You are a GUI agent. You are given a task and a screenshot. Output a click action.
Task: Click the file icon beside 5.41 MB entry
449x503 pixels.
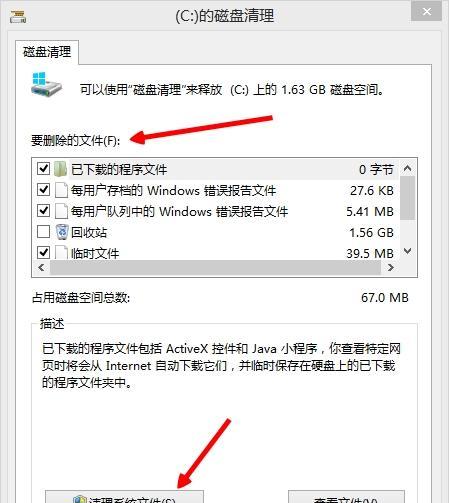point(61,211)
